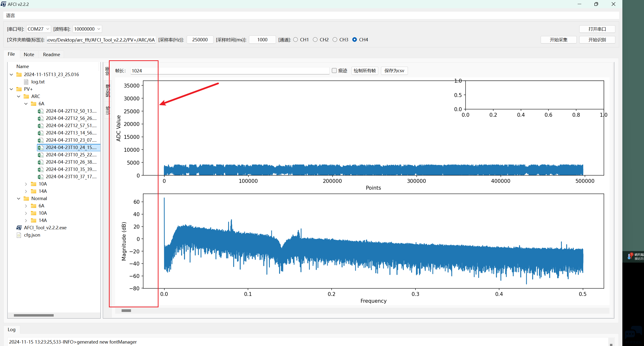Click the file tree horizontal scrollbar thumb
This screenshot has height=346, width=644.
coord(34,315)
